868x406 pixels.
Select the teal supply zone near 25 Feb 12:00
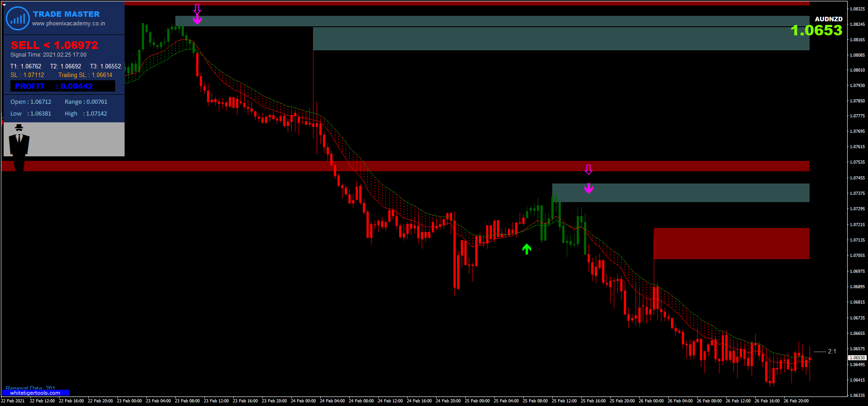[681, 193]
